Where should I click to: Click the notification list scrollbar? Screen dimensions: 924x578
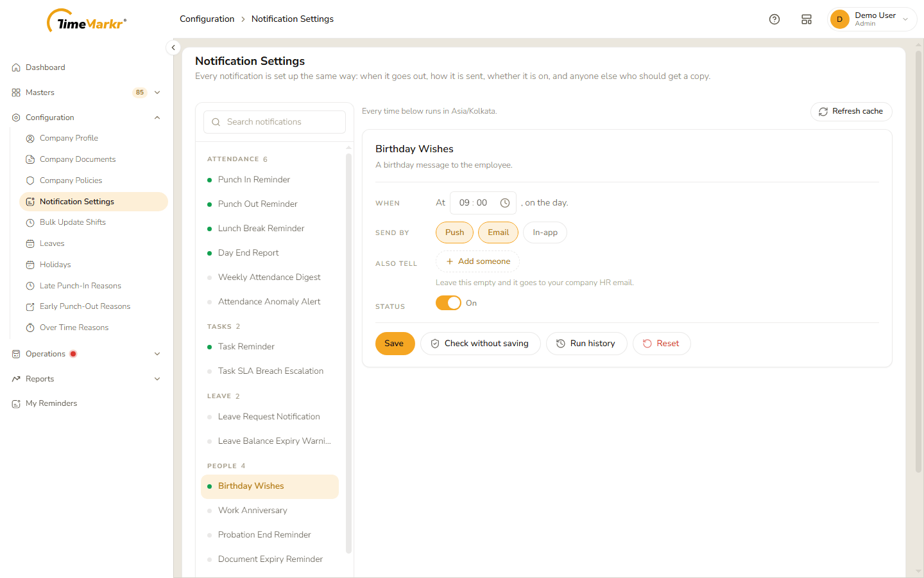[x=348, y=352]
